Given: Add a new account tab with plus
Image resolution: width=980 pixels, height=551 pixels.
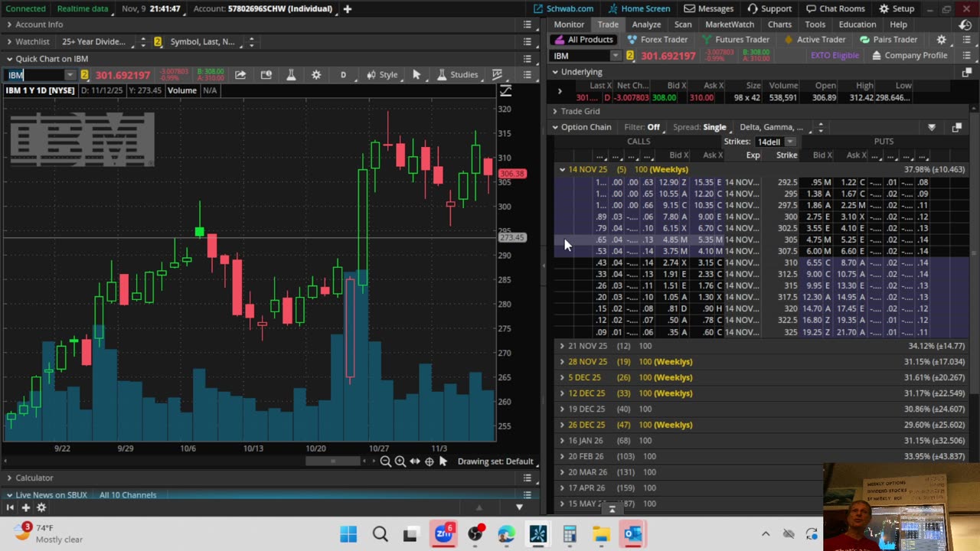Looking at the screenshot, I should (x=347, y=9).
